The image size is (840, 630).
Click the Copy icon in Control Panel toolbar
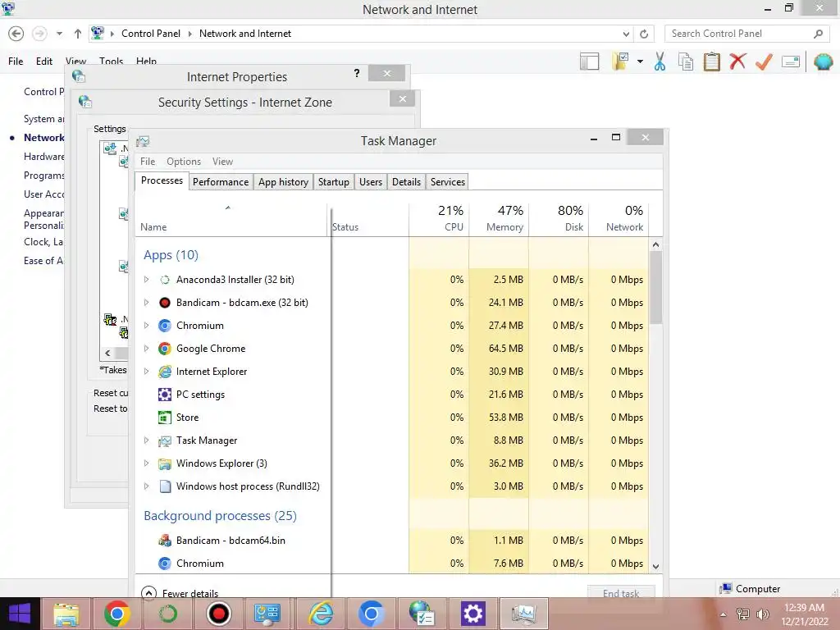(x=686, y=62)
